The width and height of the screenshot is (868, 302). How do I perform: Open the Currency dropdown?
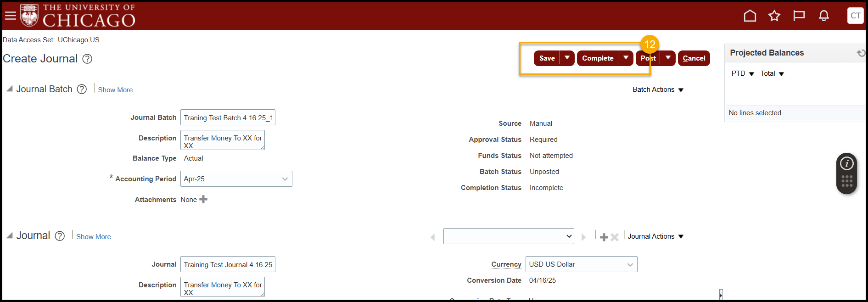click(x=630, y=264)
